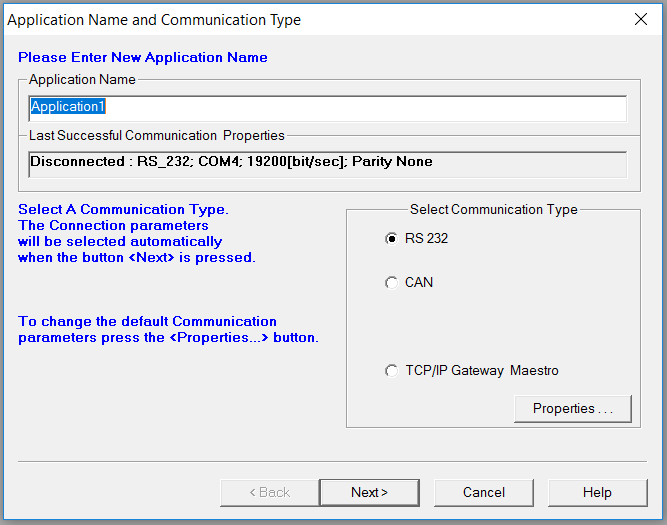Open the communication Properties... dialog

pos(573,409)
